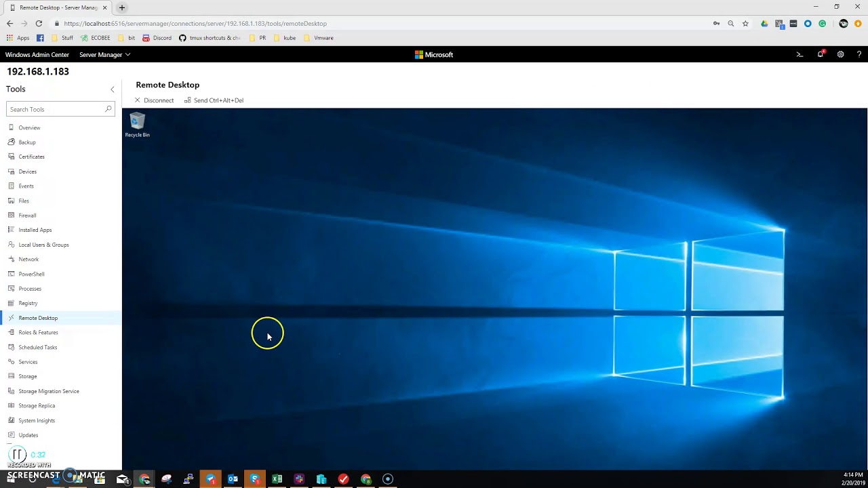The height and width of the screenshot is (488, 868).
Task: Open the Facebook bookmark icon
Action: [x=40, y=38]
